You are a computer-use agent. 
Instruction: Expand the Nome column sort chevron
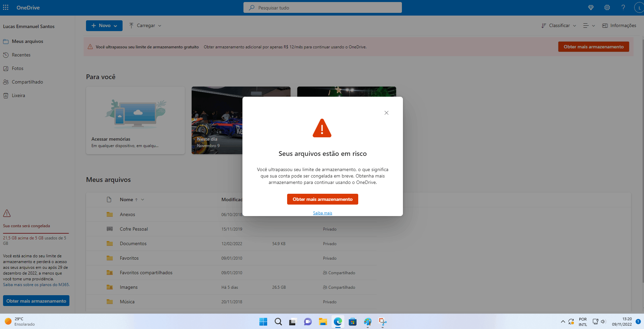coord(143,199)
